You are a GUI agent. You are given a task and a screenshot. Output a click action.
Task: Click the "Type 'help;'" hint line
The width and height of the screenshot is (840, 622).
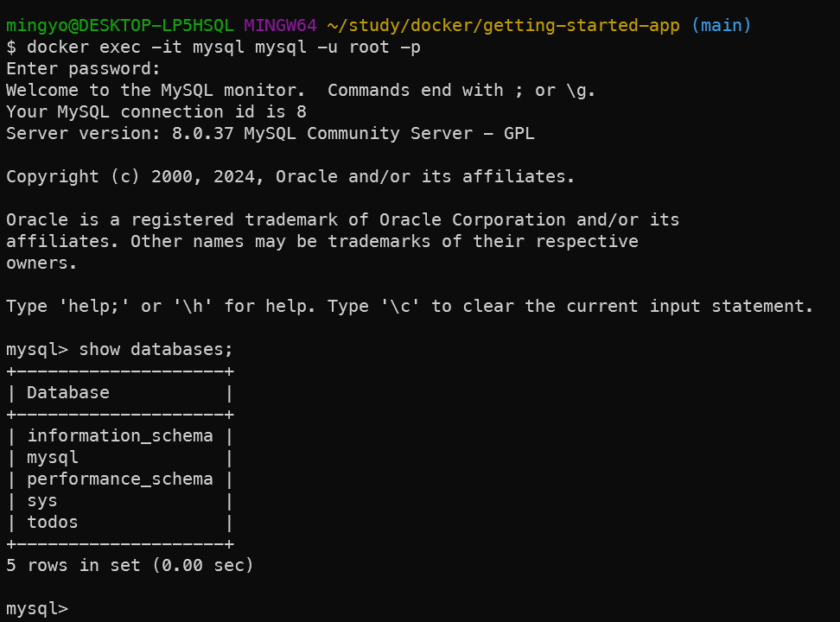click(410, 306)
